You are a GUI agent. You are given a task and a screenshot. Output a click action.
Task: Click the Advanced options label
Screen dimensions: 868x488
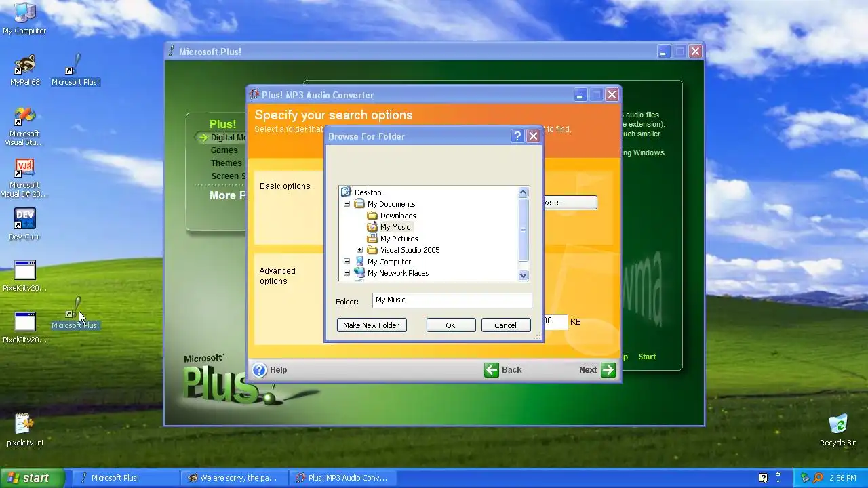pyautogui.click(x=277, y=276)
